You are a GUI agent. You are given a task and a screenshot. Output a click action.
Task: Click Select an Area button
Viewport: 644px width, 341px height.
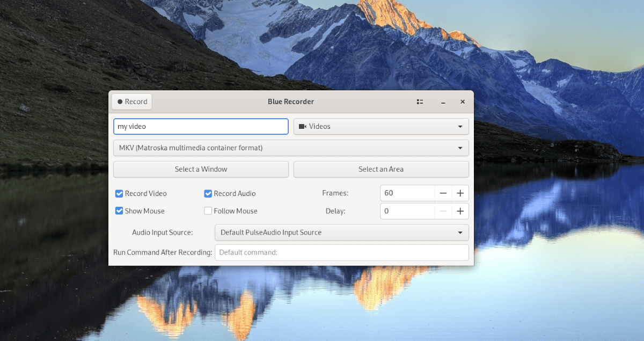[381, 169]
